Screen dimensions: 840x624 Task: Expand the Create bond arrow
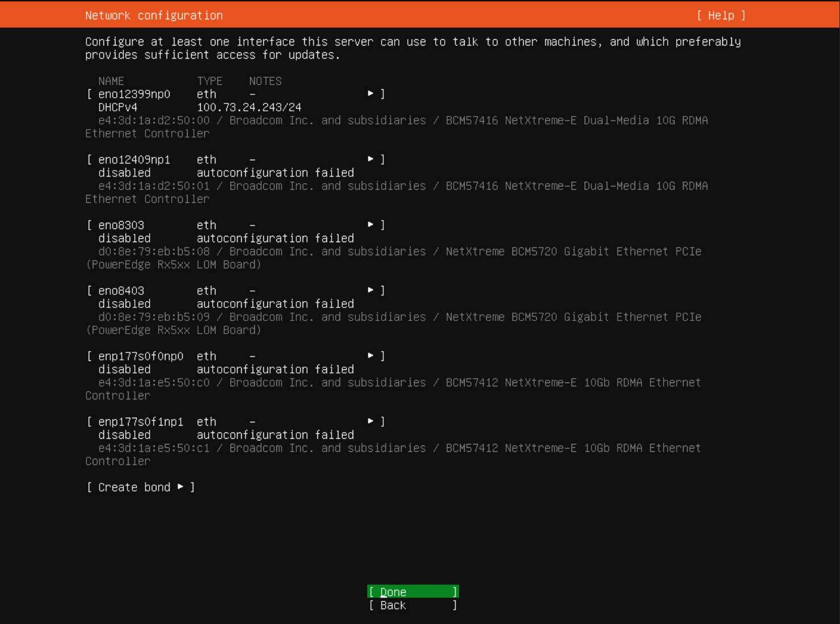(x=181, y=487)
